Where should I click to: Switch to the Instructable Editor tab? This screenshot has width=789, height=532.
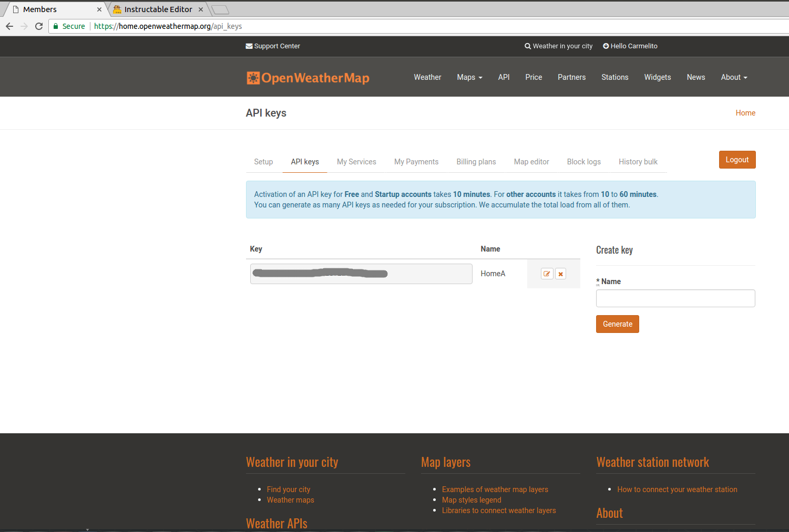158,9
